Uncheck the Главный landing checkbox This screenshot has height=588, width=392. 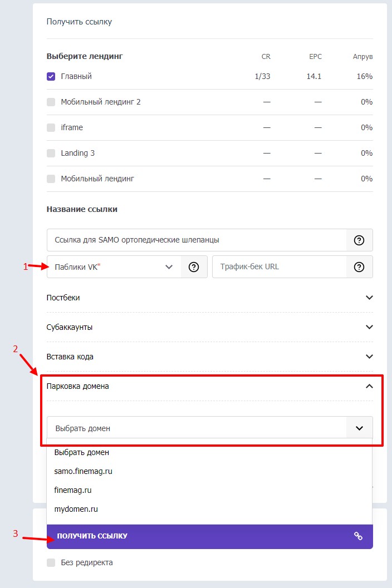point(51,77)
